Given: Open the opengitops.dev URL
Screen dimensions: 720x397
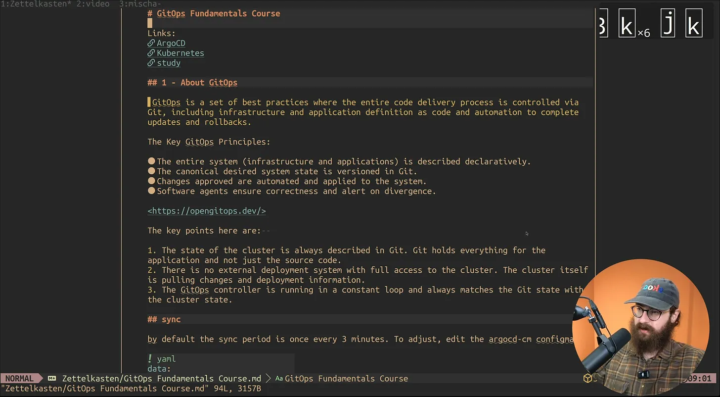Looking at the screenshot, I should coord(207,211).
